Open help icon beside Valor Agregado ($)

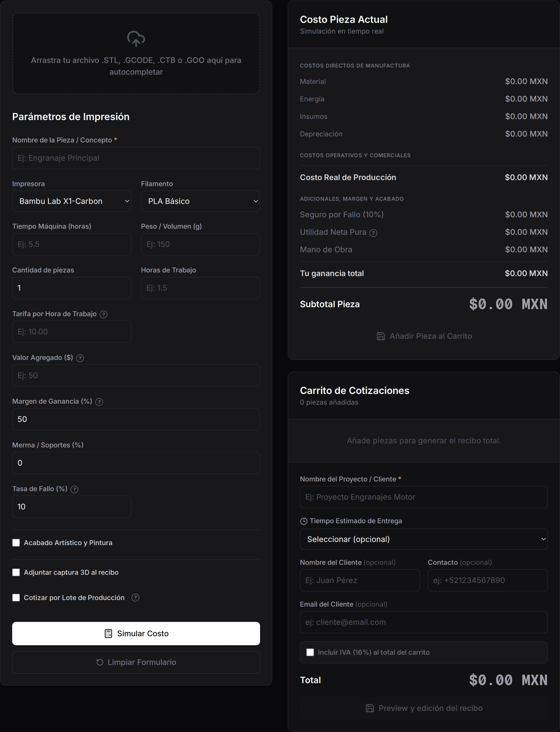pos(80,358)
